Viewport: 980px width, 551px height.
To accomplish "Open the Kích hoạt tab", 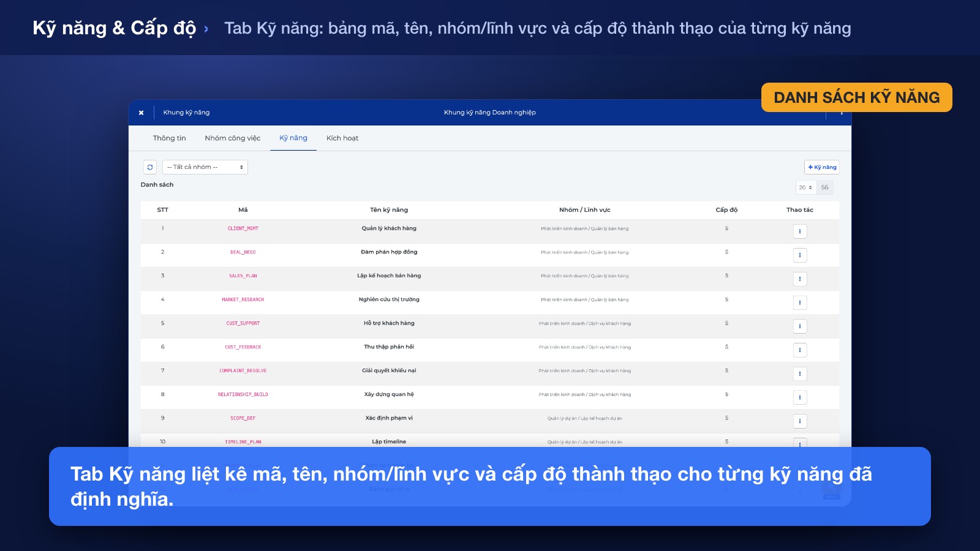I will pos(342,138).
